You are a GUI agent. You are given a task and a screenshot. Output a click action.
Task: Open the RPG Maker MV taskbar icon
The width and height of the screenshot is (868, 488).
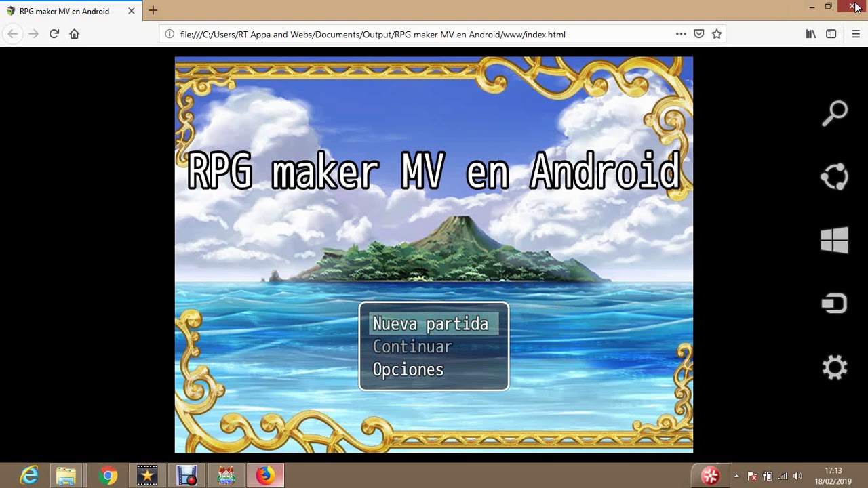[226, 476]
